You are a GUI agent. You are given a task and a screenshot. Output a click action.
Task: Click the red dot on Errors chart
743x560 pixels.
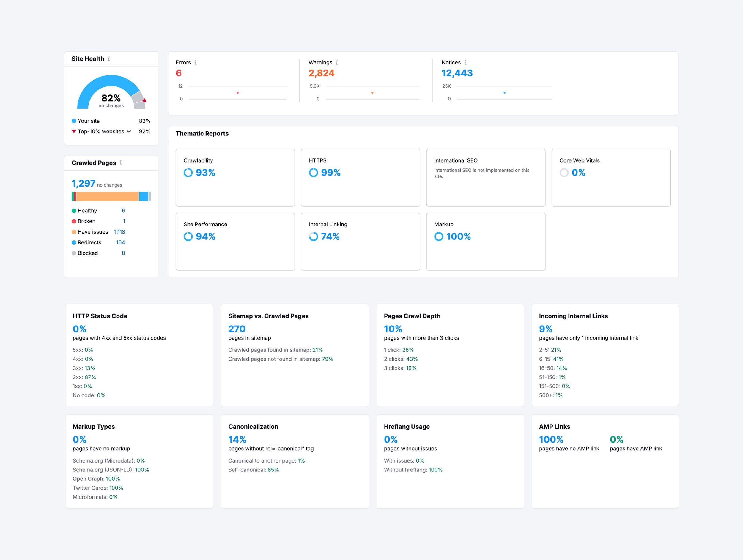point(237,93)
